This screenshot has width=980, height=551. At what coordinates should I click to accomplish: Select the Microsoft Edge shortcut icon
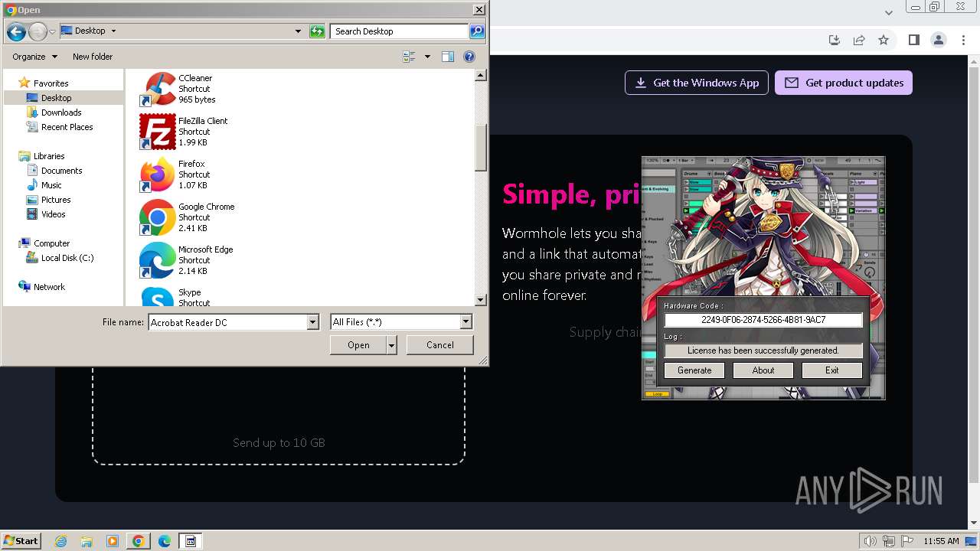tap(157, 260)
